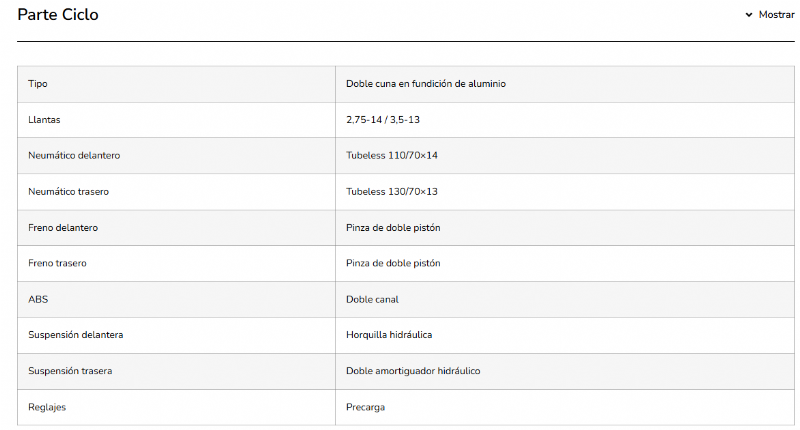This screenshot has height=430, width=800.
Task: Select the Freno delantero label
Action: [63, 228]
